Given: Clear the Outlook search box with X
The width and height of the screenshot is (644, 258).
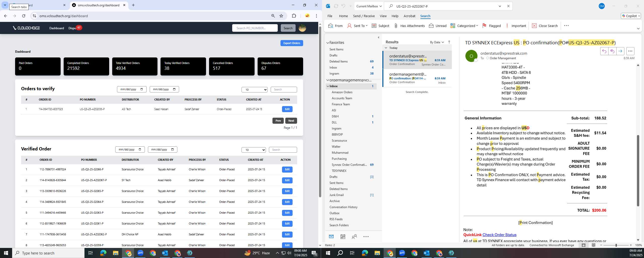Looking at the screenshot, I should (508, 6).
